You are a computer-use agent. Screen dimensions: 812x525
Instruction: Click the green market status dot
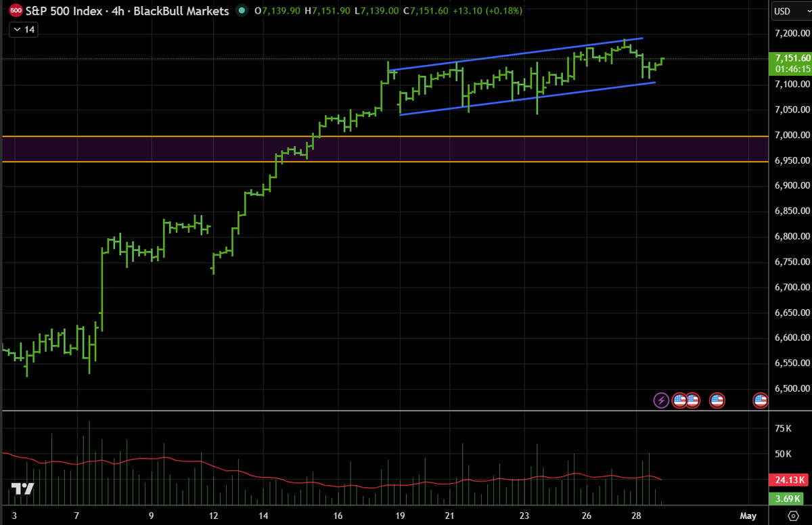click(x=241, y=11)
